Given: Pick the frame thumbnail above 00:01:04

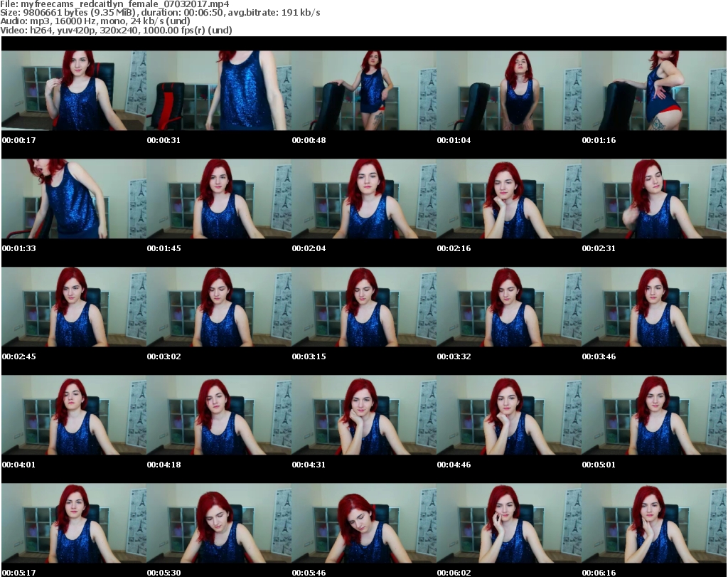Looking at the screenshot, I should [x=509, y=90].
